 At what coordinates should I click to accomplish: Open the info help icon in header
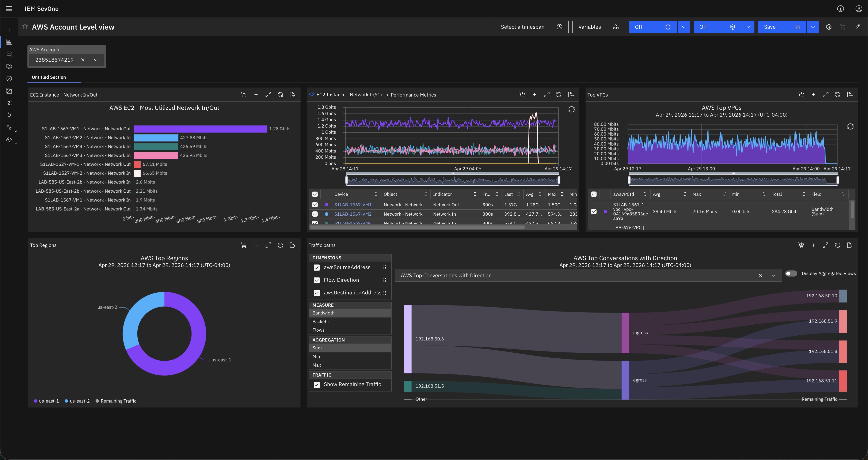[840, 9]
